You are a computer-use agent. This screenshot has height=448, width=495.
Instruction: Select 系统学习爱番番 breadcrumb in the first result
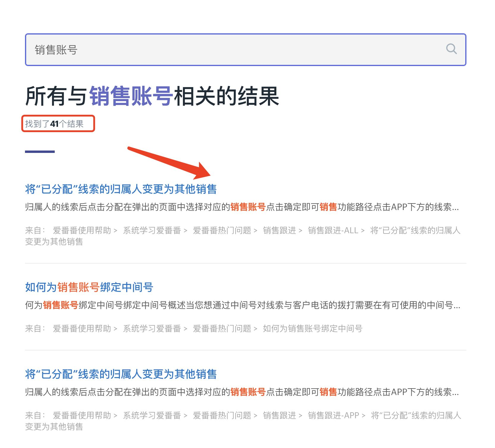[152, 230]
